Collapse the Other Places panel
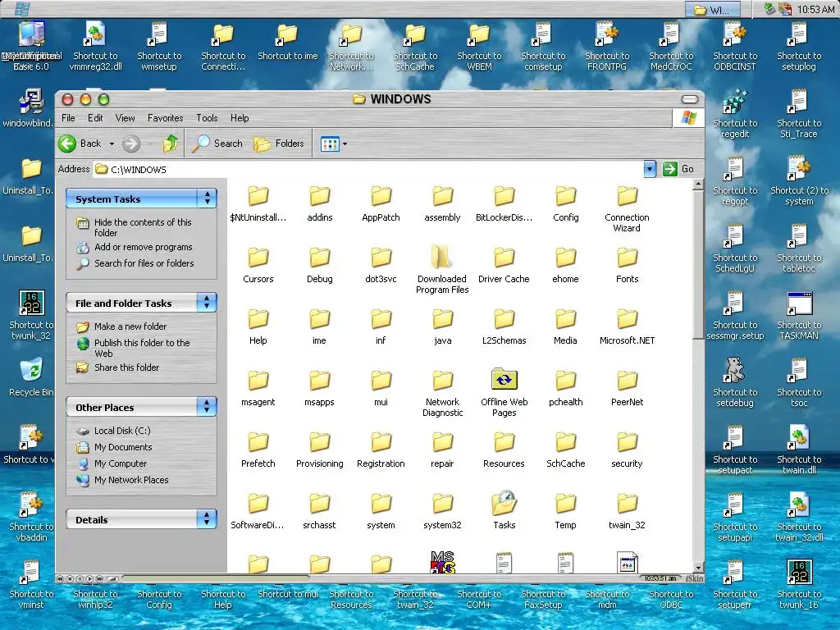840x630 pixels. (x=207, y=407)
